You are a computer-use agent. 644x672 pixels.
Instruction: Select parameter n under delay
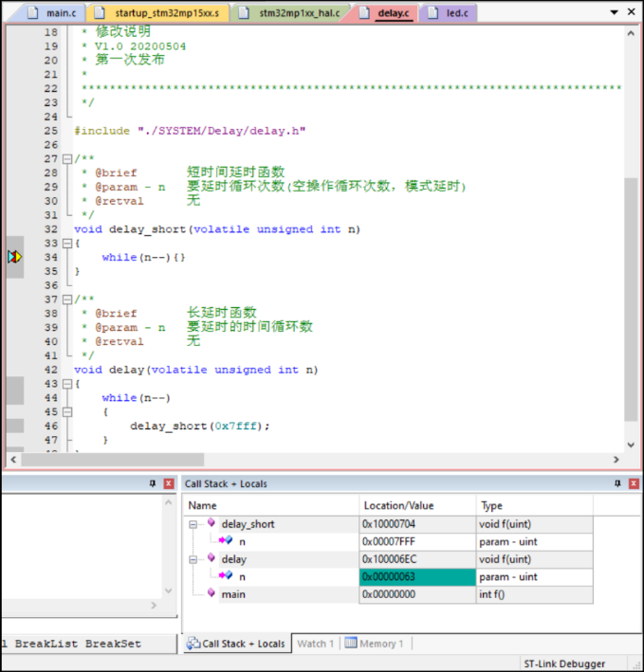tap(390, 577)
